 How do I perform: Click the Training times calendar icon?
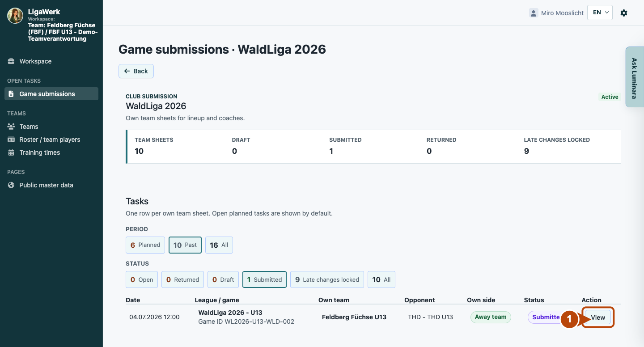(x=11, y=152)
